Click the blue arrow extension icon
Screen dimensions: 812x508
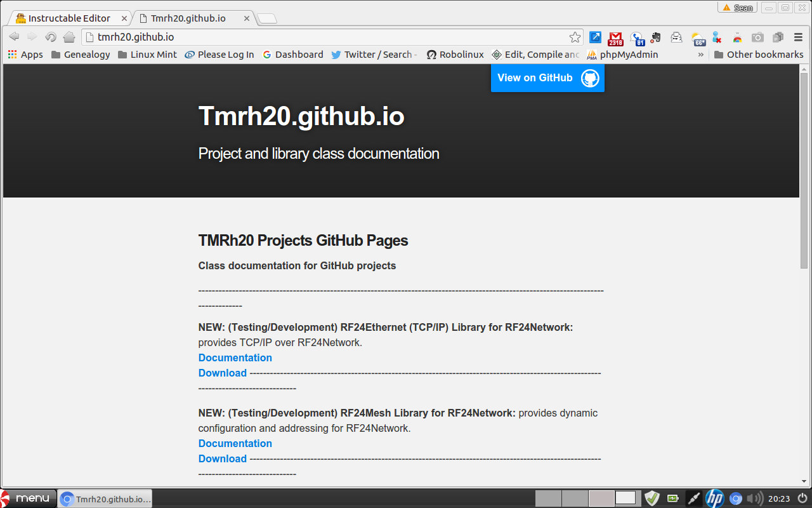click(x=595, y=37)
